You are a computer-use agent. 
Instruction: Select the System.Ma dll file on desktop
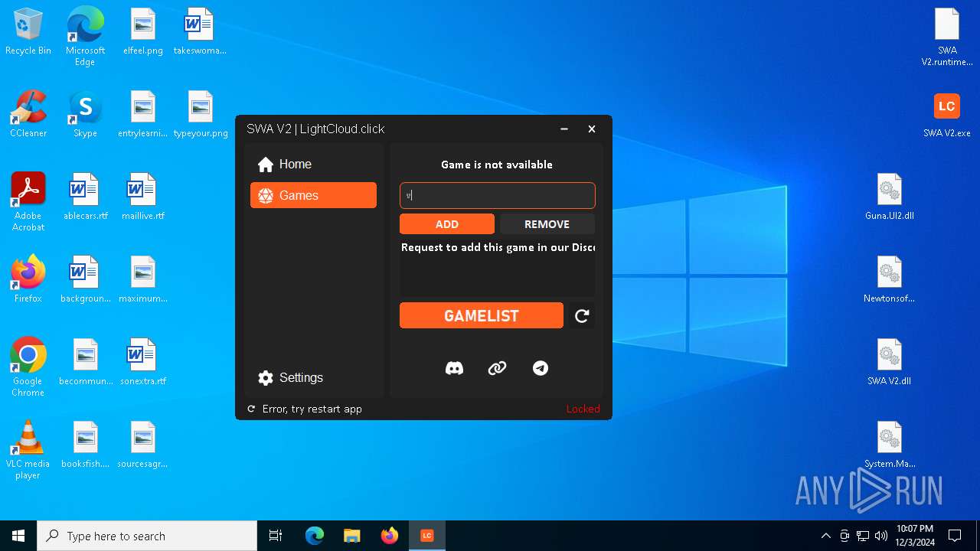[x=890, y=445]
